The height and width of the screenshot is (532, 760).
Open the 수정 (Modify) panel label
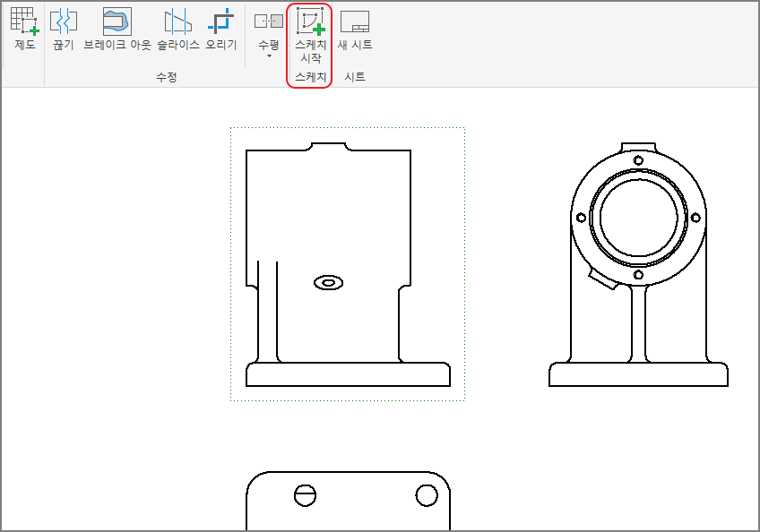167,76
